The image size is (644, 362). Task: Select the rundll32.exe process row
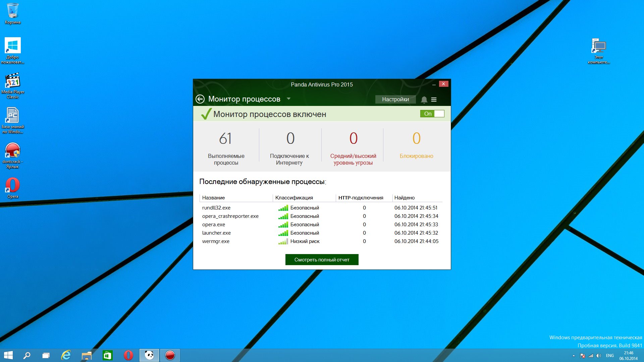(x=321, y=208)
